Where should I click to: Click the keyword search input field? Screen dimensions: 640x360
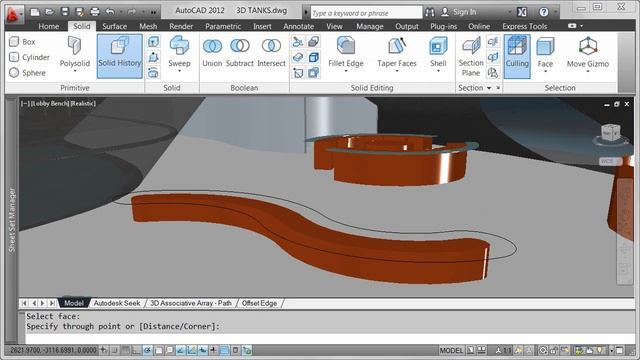click(366, 13)
